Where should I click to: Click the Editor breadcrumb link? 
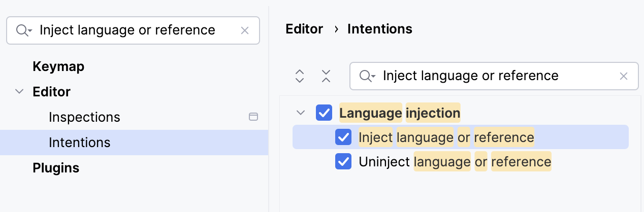point(304,29)
